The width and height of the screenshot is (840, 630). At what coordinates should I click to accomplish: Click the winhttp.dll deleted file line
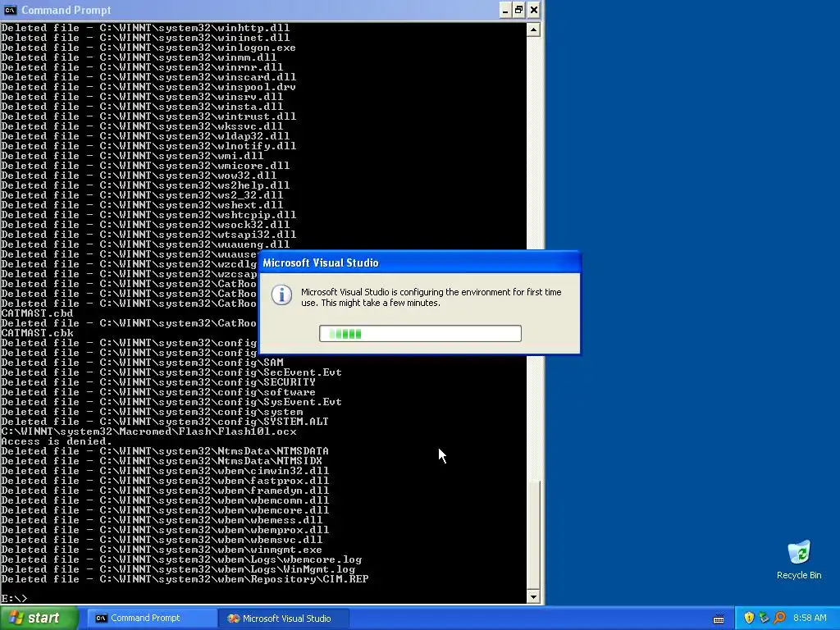point(145,28)
